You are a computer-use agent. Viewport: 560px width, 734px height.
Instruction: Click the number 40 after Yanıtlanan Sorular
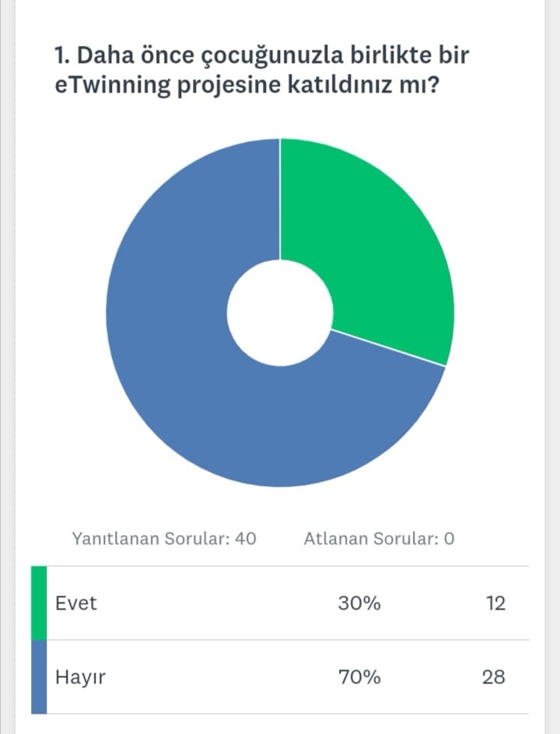[245, 538]
